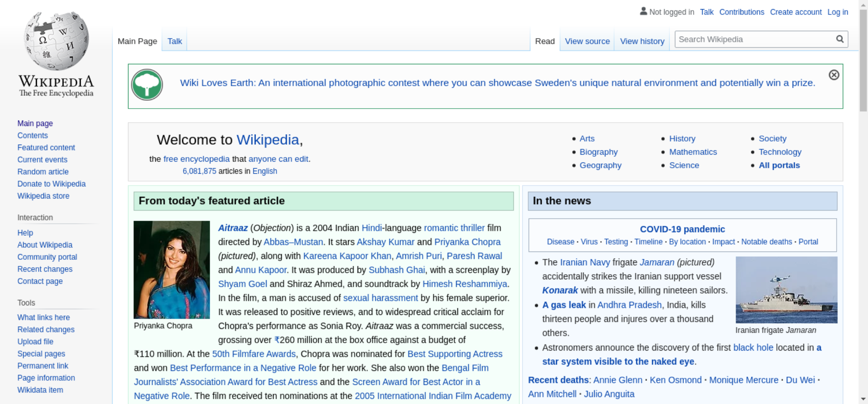The height and width of the screenshot is (404, 868).
Task: Open the Aitraaz featured article link
Action: [x=233, y=228]
